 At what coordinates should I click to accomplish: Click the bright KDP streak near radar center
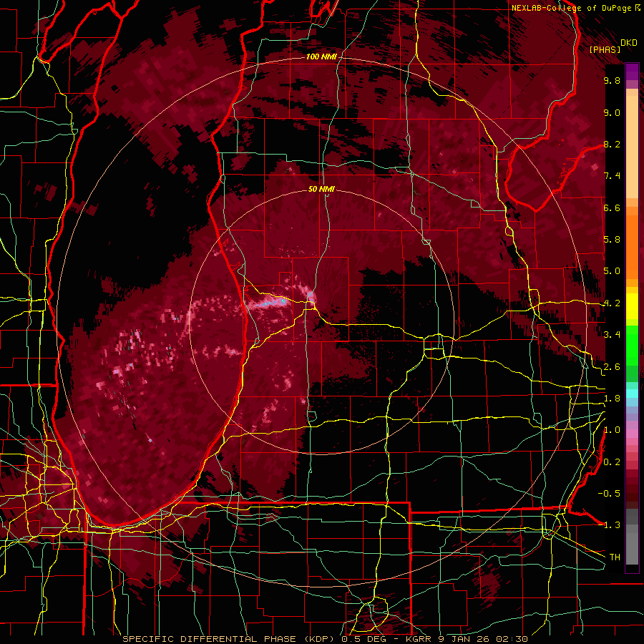(269, 304)
